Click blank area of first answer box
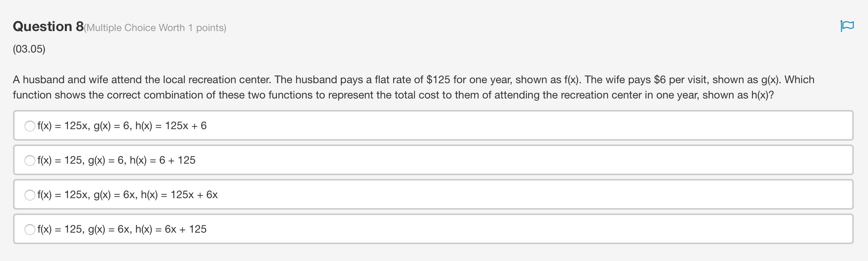The height and width of the screenshot is (261, 868). click(499, 126)
